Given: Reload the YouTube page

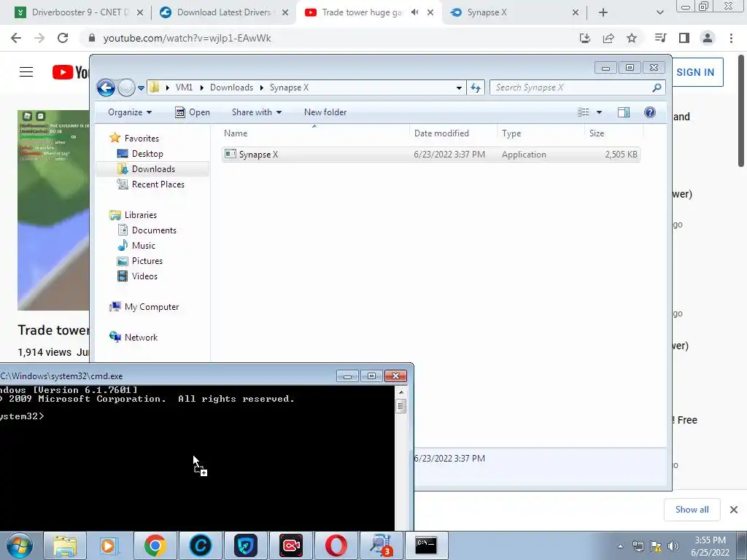Looking at the screenshot, I should pyautogui.click(x=63, y=38).
